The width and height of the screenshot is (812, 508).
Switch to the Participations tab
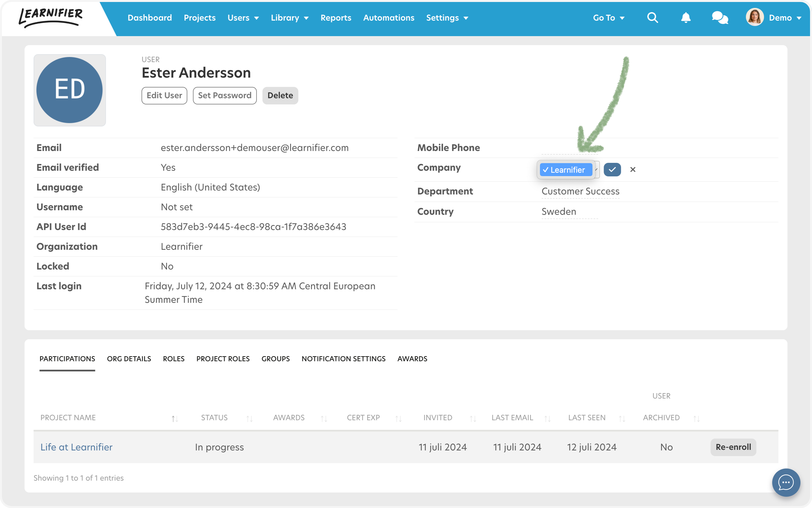coord(67,359)
